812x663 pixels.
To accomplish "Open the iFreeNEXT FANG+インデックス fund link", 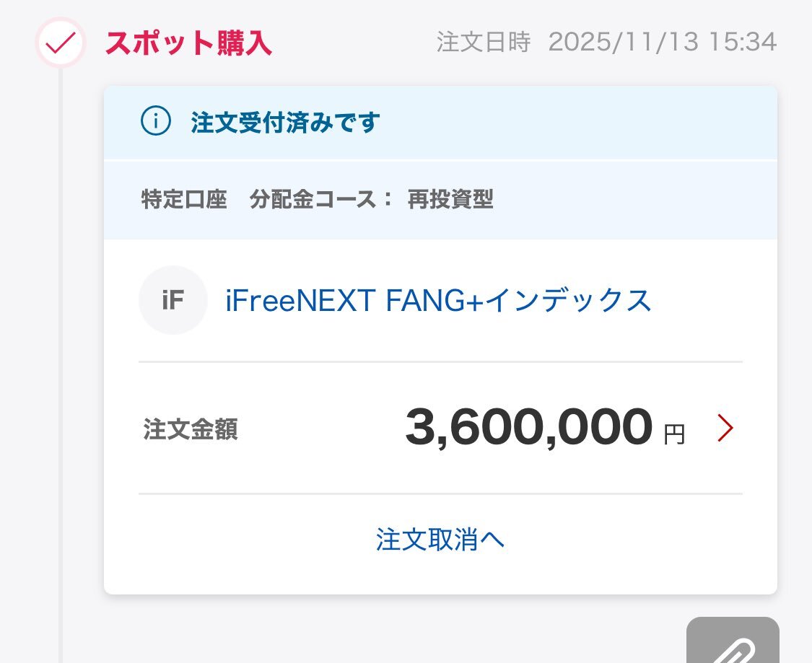I will coord(438,300).
